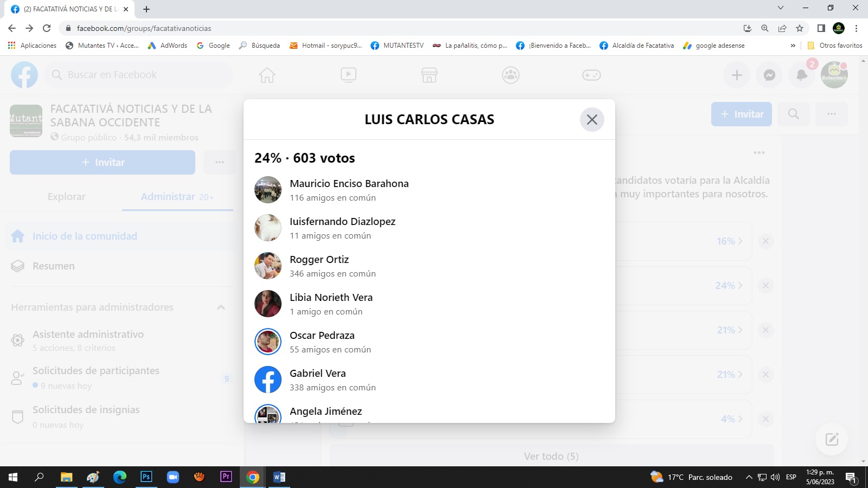868x488 pixels.
Task: Open the Marketplace icon
Action: 429,75
